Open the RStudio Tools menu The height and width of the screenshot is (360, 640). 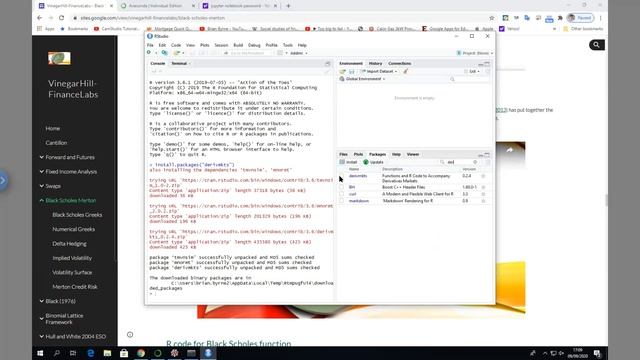(x=288, y=45)
